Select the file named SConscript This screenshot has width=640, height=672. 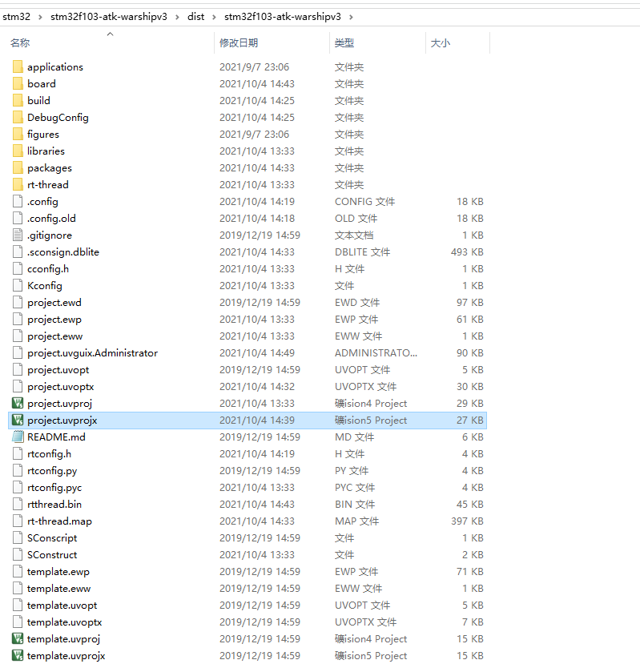click(x=52, y=538)
